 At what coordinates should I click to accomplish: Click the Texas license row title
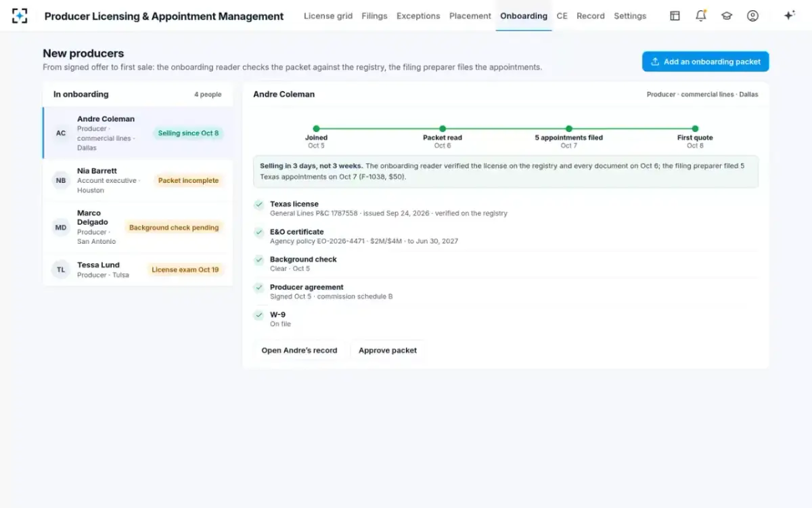click(294, 204)
